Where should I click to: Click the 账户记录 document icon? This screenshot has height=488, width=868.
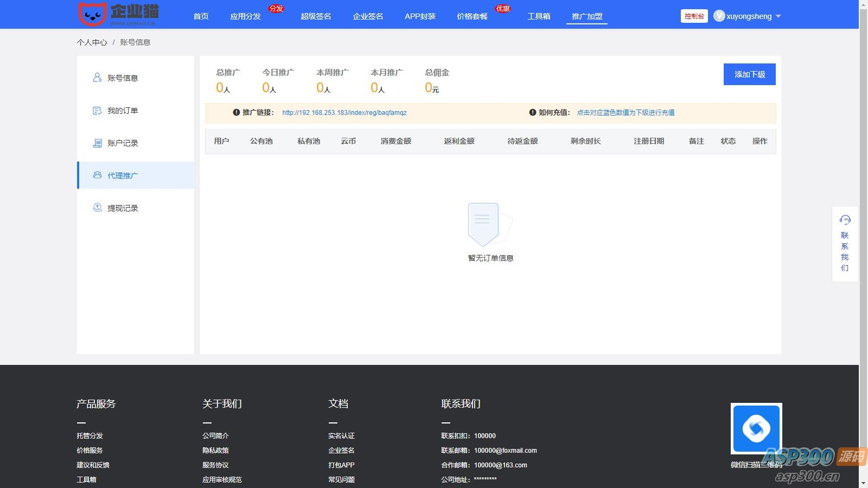coord(97,143)
